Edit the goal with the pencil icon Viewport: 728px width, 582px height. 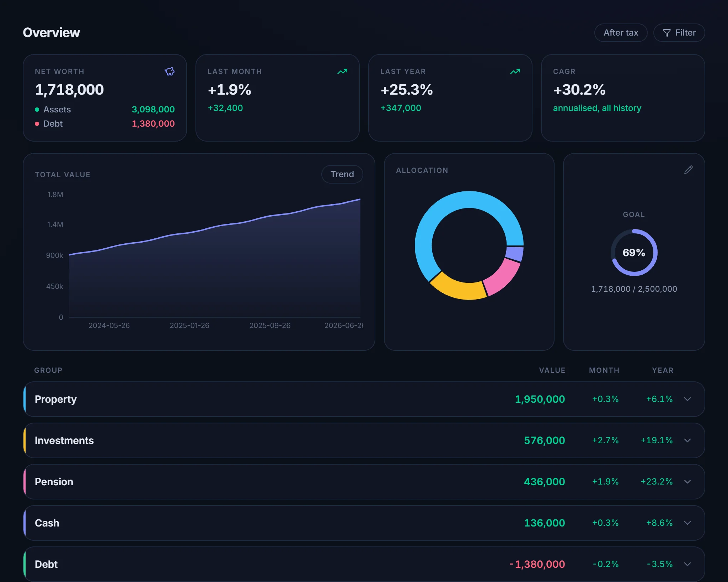(x=688, y=170)
